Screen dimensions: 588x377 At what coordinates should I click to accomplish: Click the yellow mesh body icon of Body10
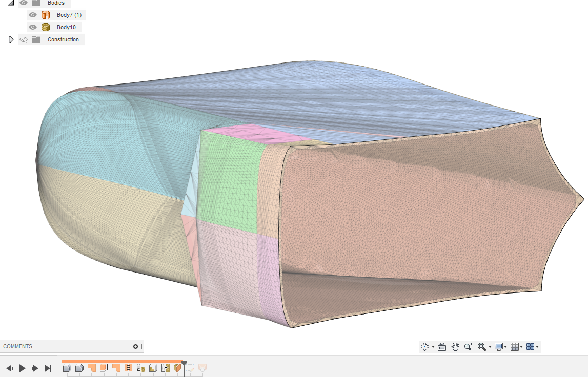point(46,27)
